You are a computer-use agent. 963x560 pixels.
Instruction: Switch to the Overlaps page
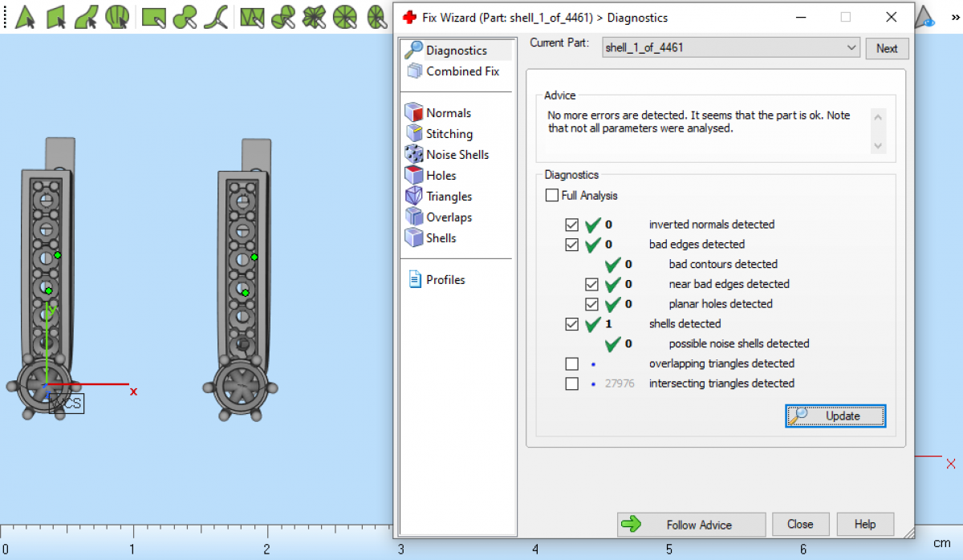point(449,217)
